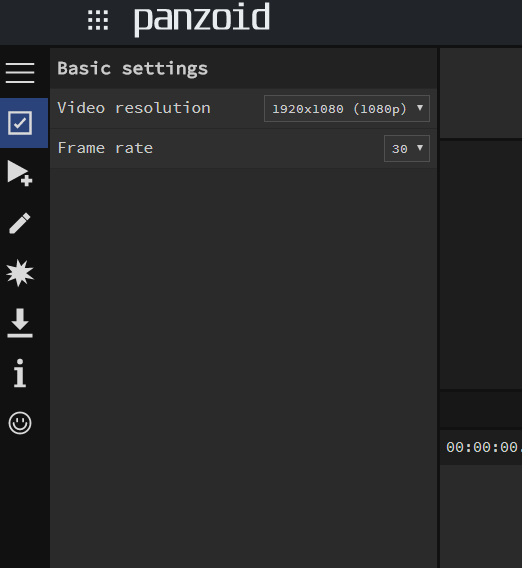Go to panzoid home via logo
This screenshot has height=568, width=522.
tap(202, 19)
